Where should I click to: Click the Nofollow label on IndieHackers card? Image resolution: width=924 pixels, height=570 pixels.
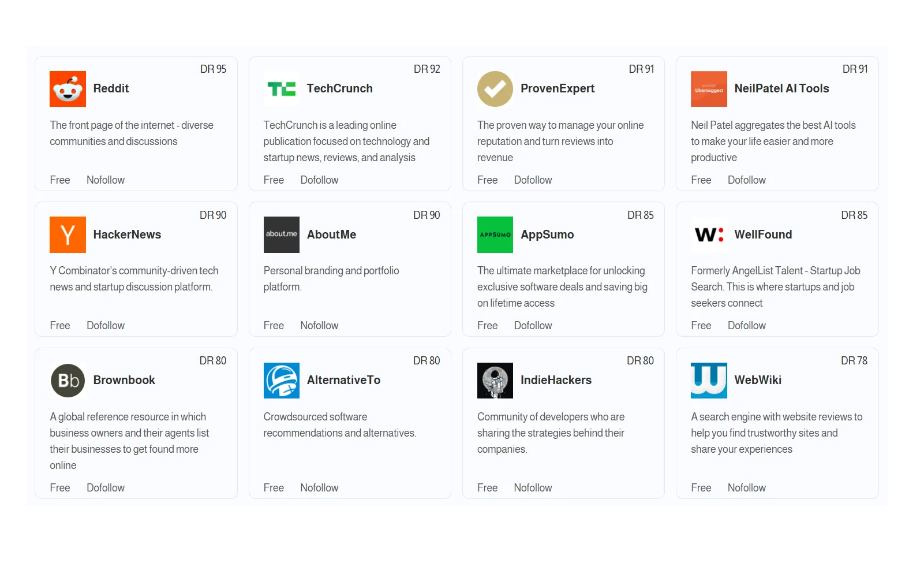533,488
